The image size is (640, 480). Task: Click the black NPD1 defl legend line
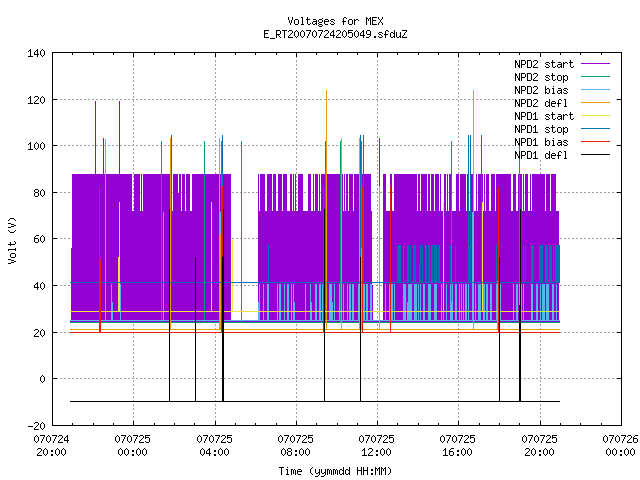click(595, 155)
